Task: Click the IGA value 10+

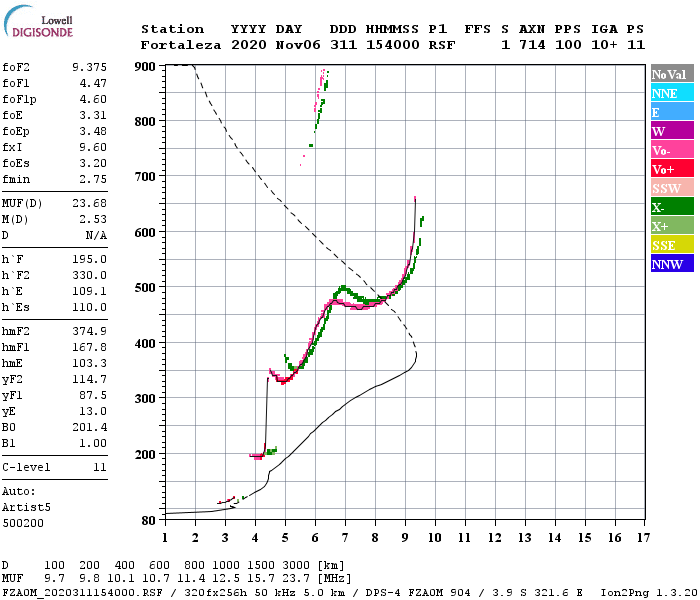Action: pyautogui.click(x=604, y=45)
